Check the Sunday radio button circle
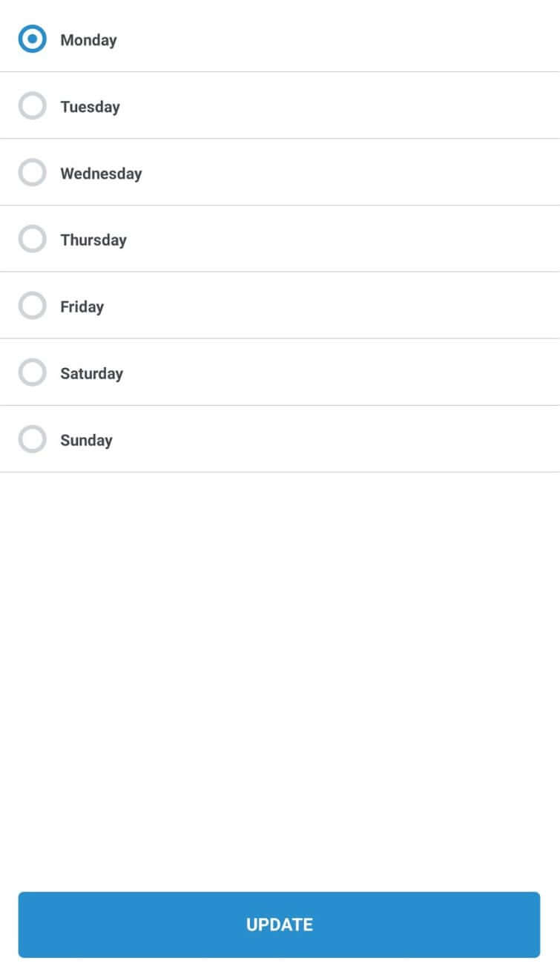Viewport: 560px width, 978px height. tap(32, 439)
